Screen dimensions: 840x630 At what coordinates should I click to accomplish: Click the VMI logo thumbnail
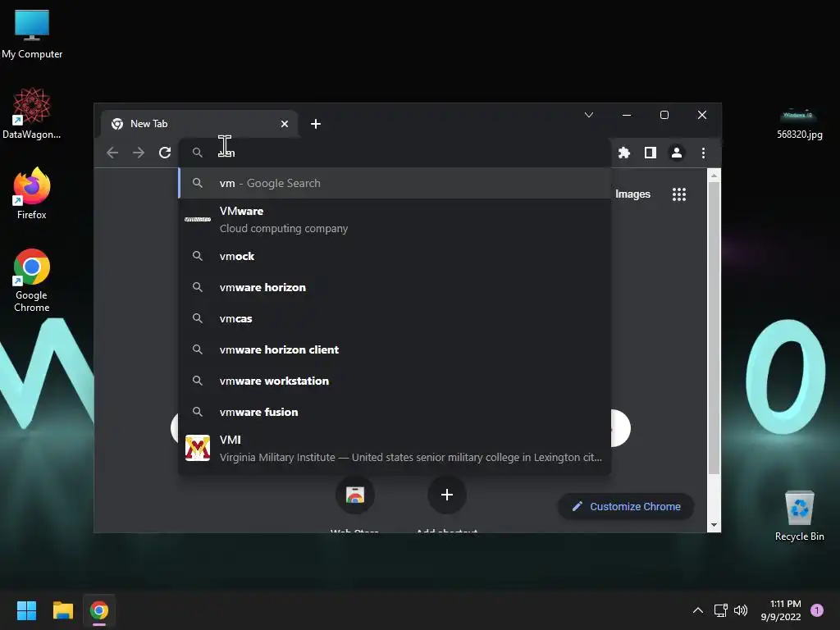pos(198,448)
